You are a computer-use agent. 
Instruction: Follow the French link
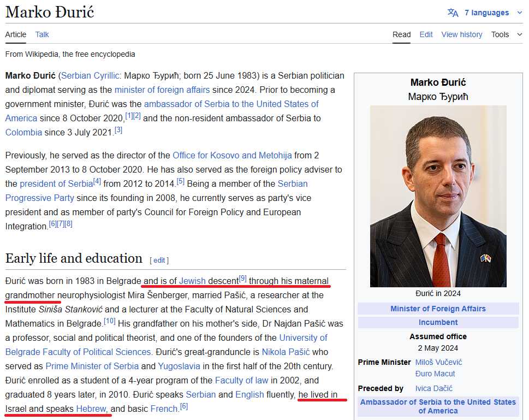point(164,409)
